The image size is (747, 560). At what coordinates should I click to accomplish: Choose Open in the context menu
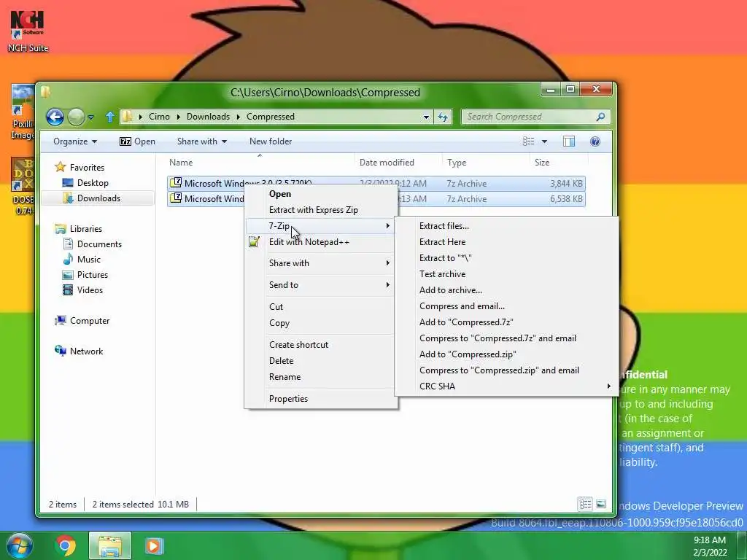tap(321, 194)
